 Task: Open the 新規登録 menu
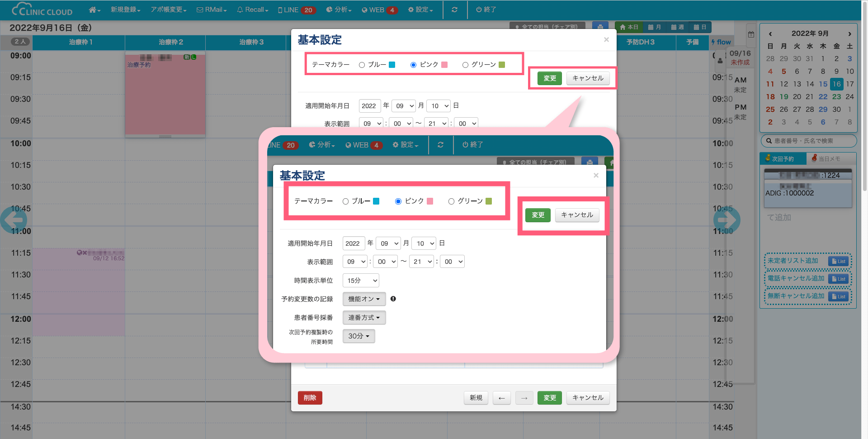point(125,10)
